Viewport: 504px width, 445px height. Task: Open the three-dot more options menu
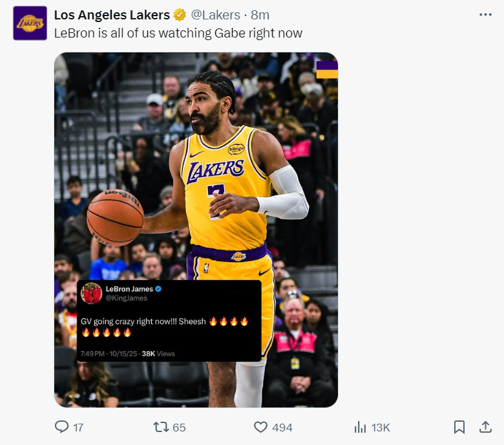485,14
